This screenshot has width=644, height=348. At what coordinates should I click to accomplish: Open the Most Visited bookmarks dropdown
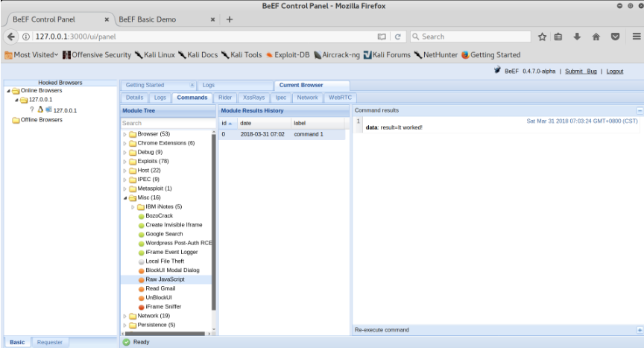[31, 55]
